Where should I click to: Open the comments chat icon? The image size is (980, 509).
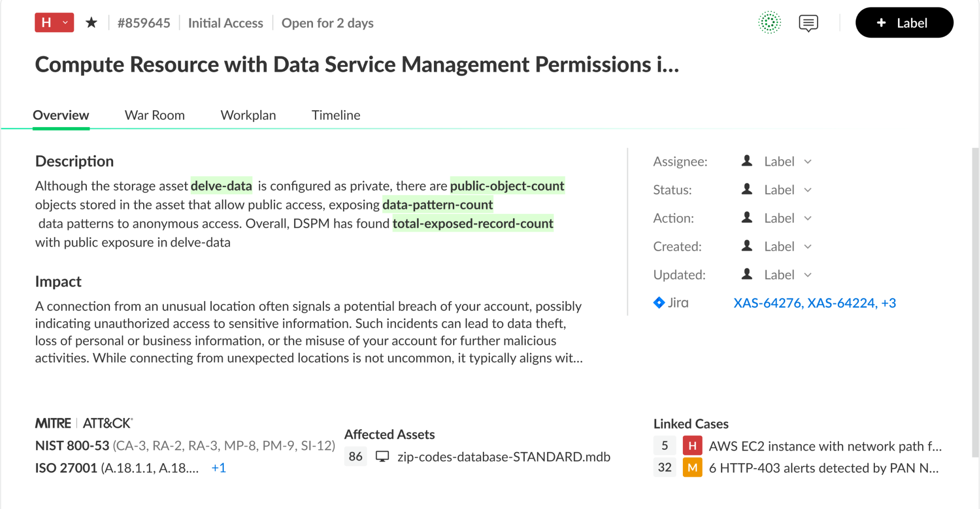point(808,23)
